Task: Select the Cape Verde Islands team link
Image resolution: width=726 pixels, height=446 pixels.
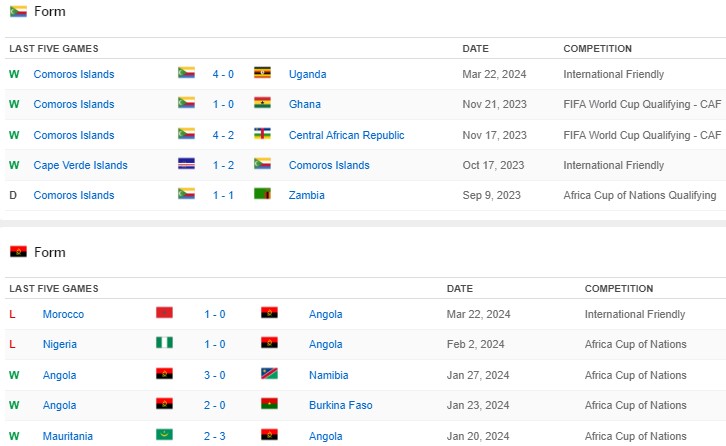Action: click(80, 165)
